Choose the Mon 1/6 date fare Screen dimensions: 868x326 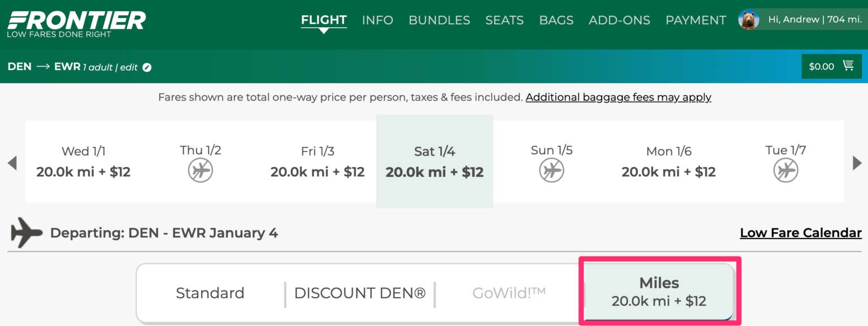click(669, 162)
